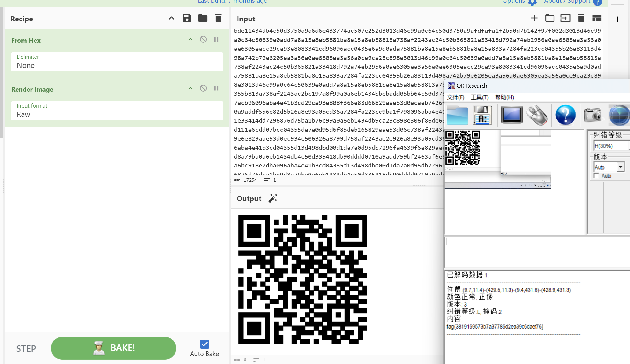Open file as input icon
630x364 pixels.
click(x=565, y=18)
